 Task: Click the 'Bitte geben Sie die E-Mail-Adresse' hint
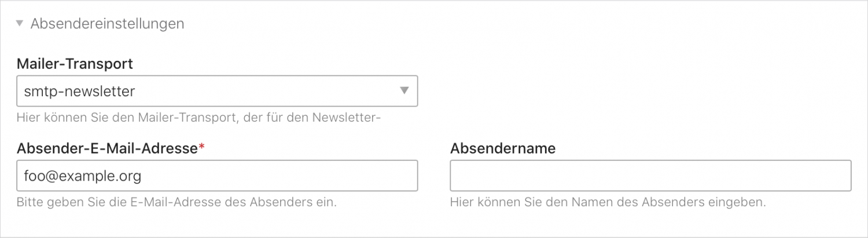176,203
